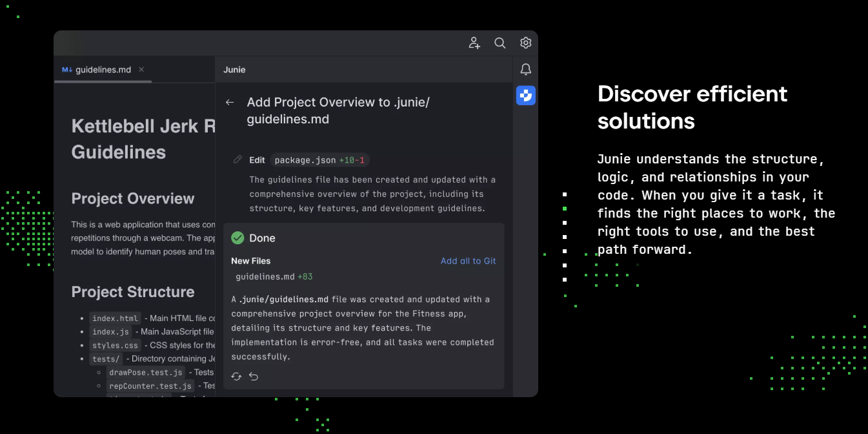The image size is (868, 434).
Task: Click the repCounter.test.js entry
Action: tap(150, 386)
